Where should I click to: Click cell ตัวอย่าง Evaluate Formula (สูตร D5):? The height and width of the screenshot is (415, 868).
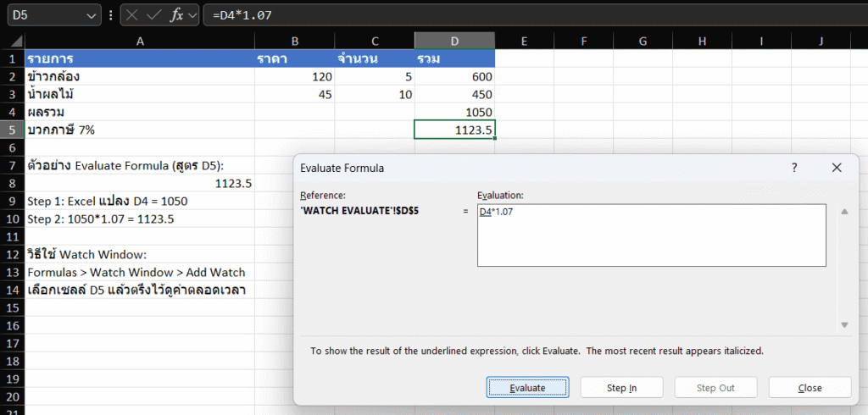[x=140, y=165]
